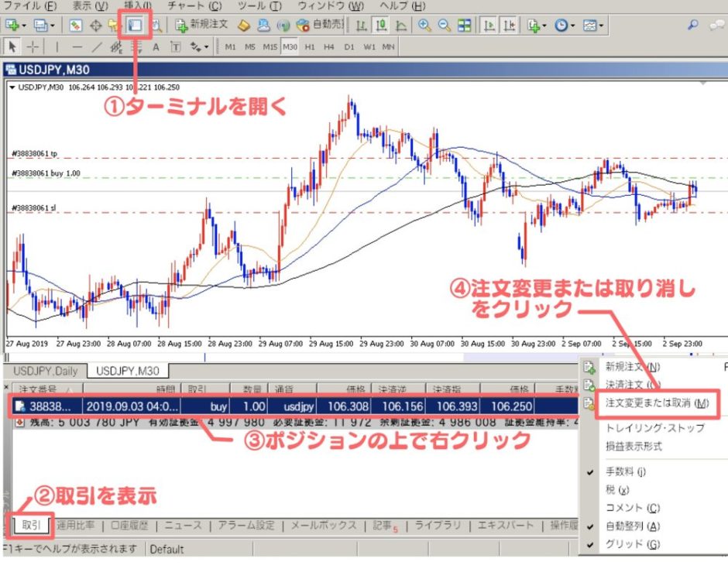
Task: Expand the new chart dropdown arrow
Action: click(x=26, y=26)
